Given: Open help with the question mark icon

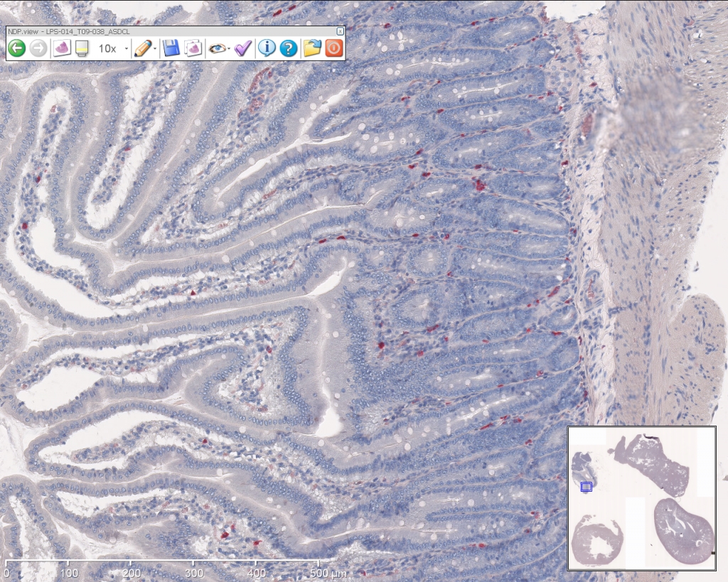Looking at the screenshot, I should (x=289, y=48).
